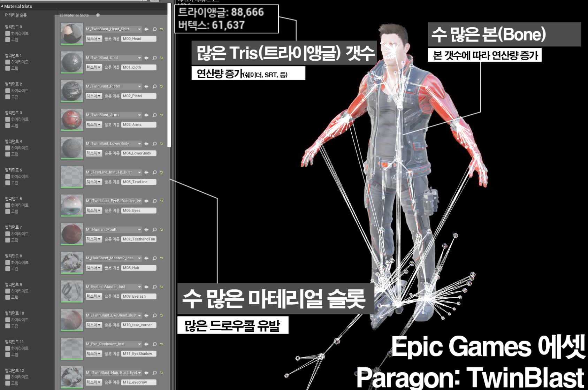Check isolate checkbox for element 4
588x390 pixels.
[x=8, y=154]
